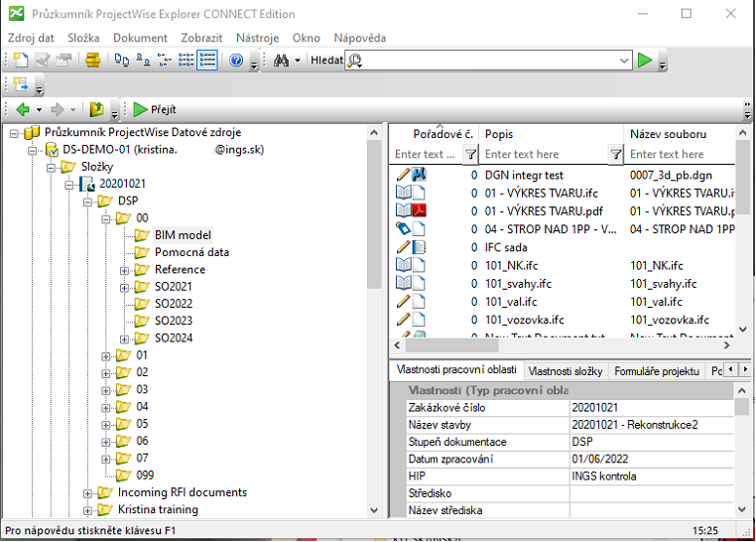Expand the Reference folder in the tree
Image resolution: width=756 pixels, height=542 pixels.
pyautogui.click(x=124, y=270)
